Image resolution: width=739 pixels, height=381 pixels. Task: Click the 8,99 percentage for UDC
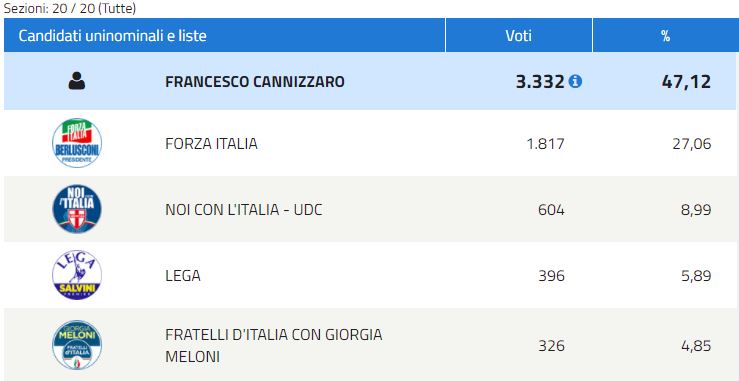click(x=696, y=209)
